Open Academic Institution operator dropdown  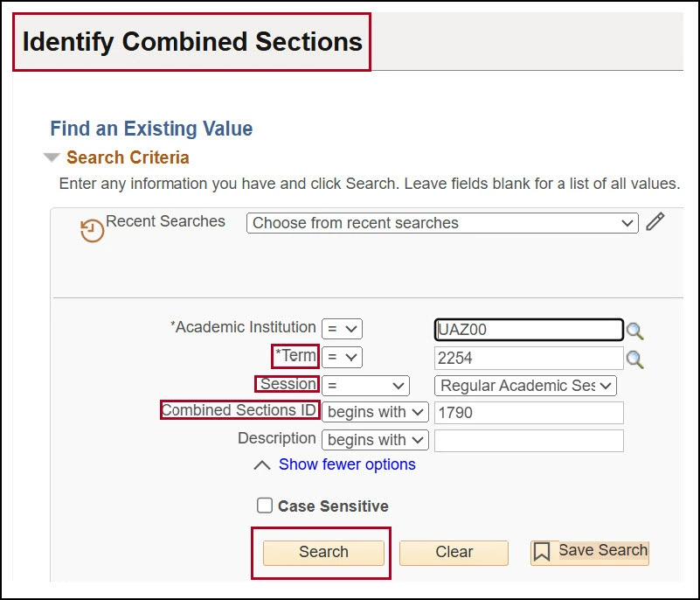coord(342,329)
